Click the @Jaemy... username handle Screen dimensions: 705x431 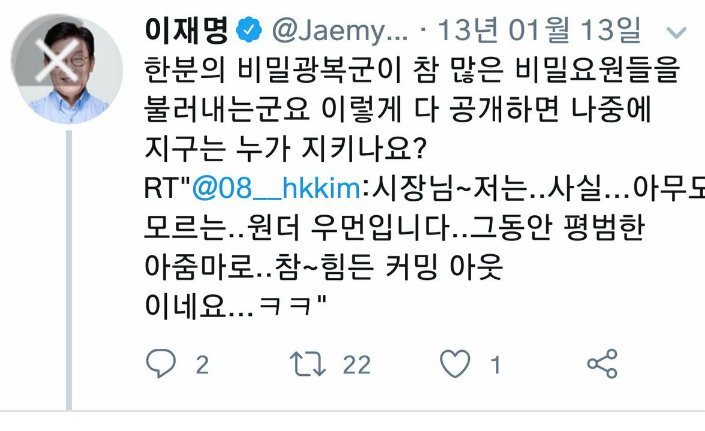(340, 31)
